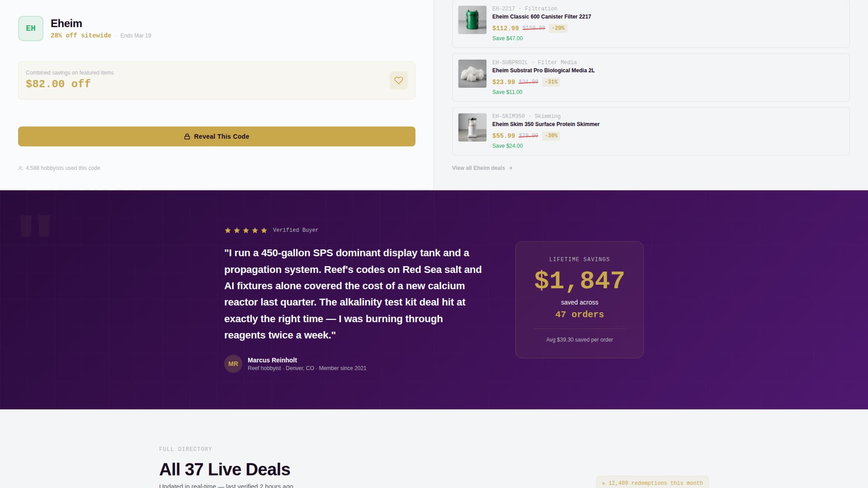
Task: Click the 12,409 redemptions this month badge
Action: pyautogui.click(x=652, y=483)
